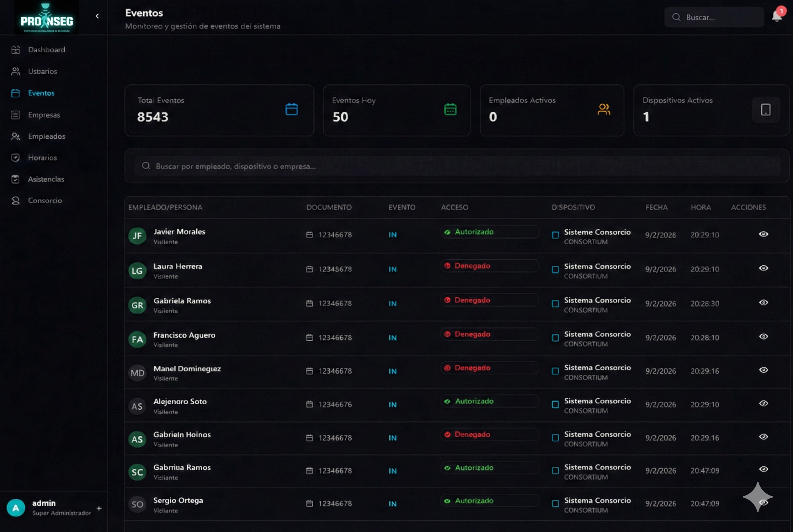Collapse the sidebar with the chevron
Screen dimensions: 793x532
coord(97,16)
